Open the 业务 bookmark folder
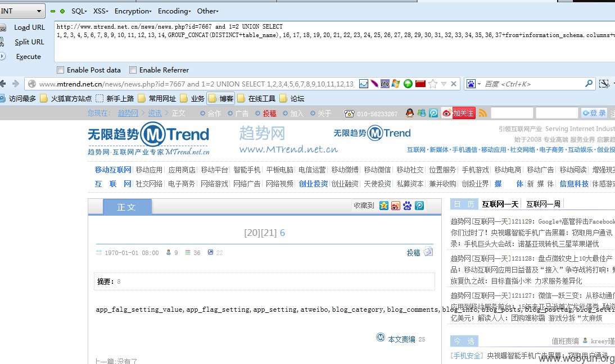 click(193, 99)
